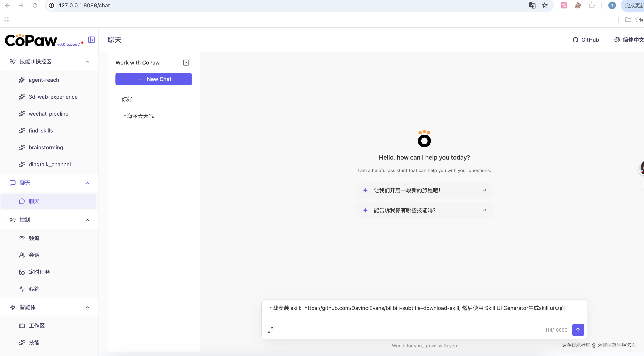Open the 心跳 heartbeat page

pyautogui.click(x=34, y=289)
